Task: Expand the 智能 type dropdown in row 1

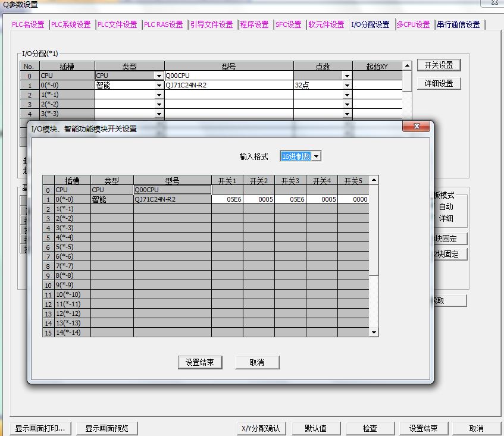Action: click(x=159, y=86)
